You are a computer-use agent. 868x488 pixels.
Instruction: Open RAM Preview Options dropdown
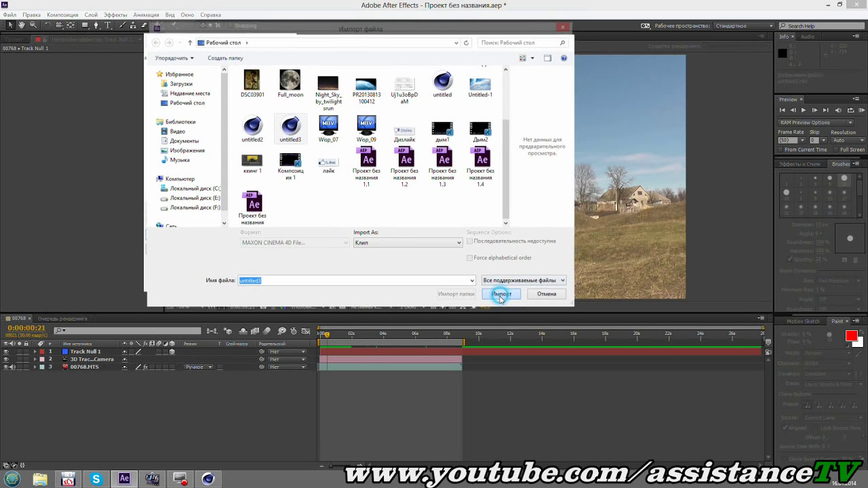click(816, 123)
